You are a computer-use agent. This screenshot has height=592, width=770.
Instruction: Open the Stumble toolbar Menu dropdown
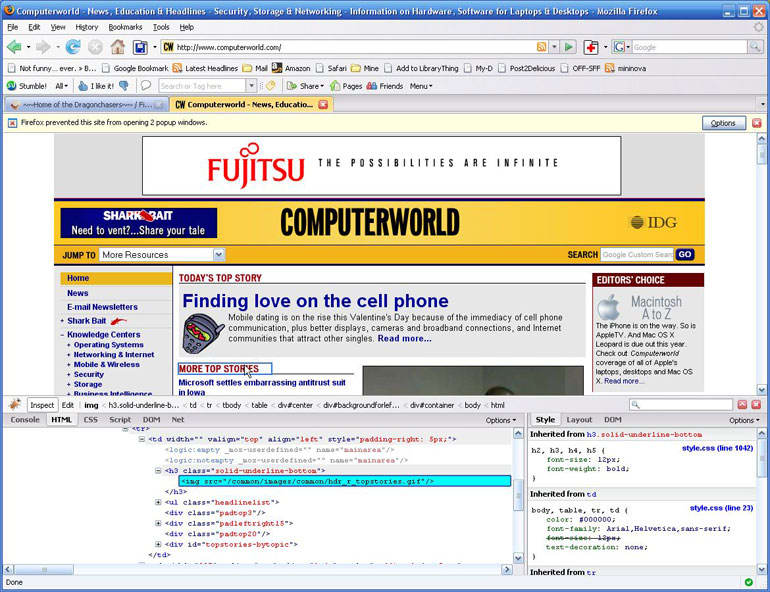[421, 86]
